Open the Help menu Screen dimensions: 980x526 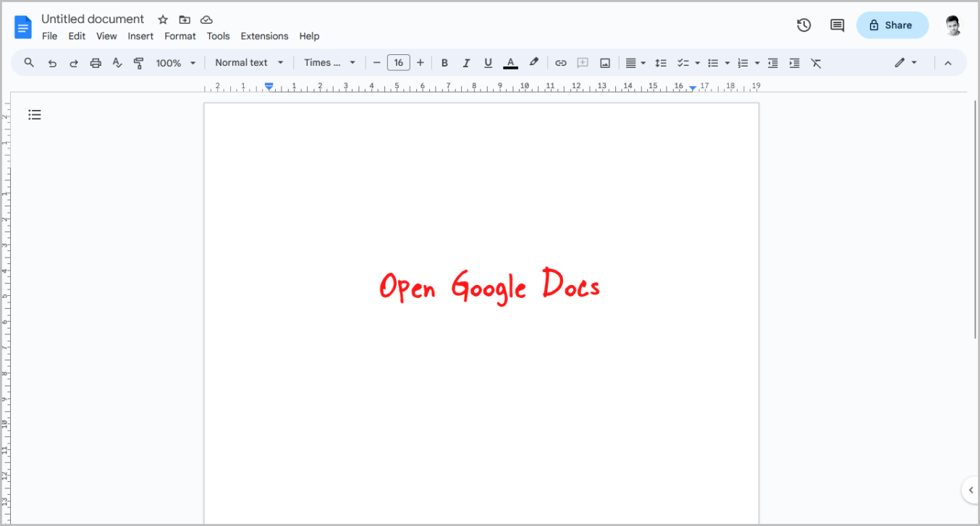click(309, 36)
